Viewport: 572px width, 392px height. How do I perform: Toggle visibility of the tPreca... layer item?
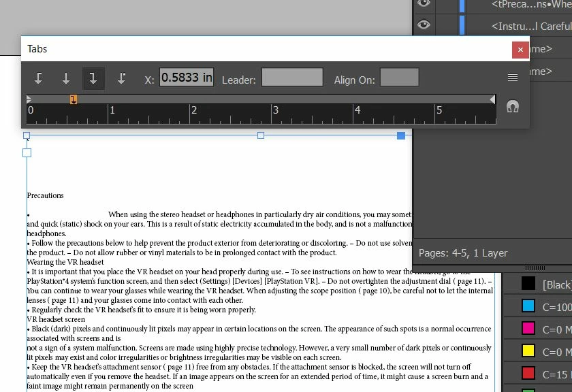point(424,3)
